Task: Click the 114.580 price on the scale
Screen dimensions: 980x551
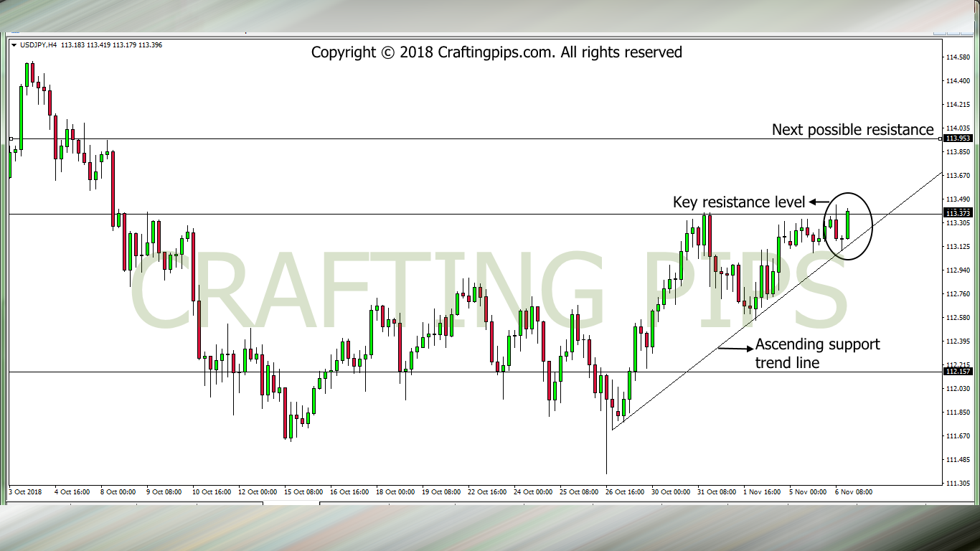Action: click(x=958, y=57)
